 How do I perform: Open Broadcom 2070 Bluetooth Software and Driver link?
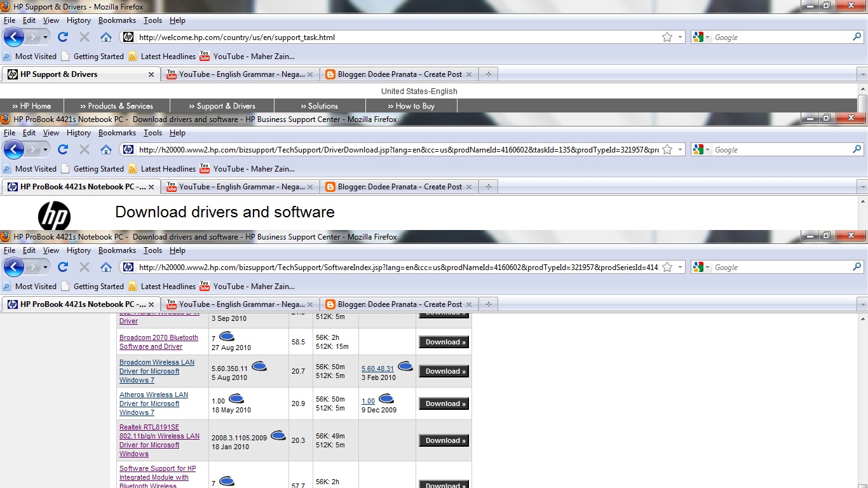tap(159, 342)
